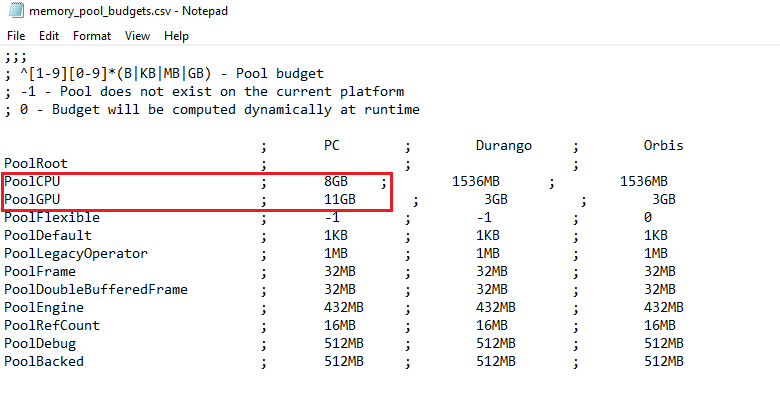Click the ';;;' first line
Screen dimensions: 780x402
pos(15,56)
